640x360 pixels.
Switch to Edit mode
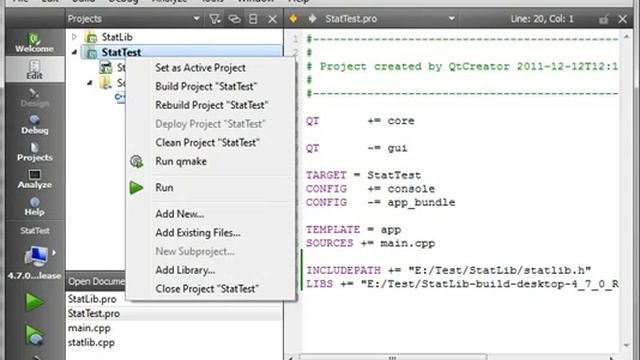34,69
